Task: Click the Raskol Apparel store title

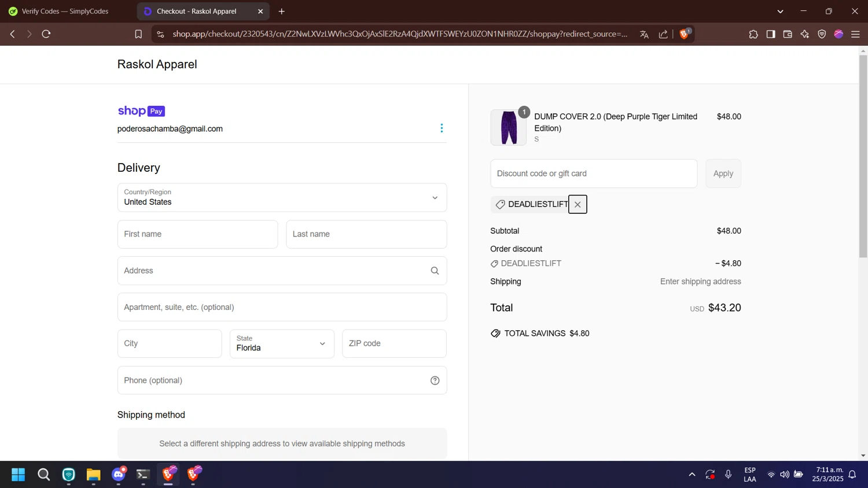Action: tap(157, 64)
